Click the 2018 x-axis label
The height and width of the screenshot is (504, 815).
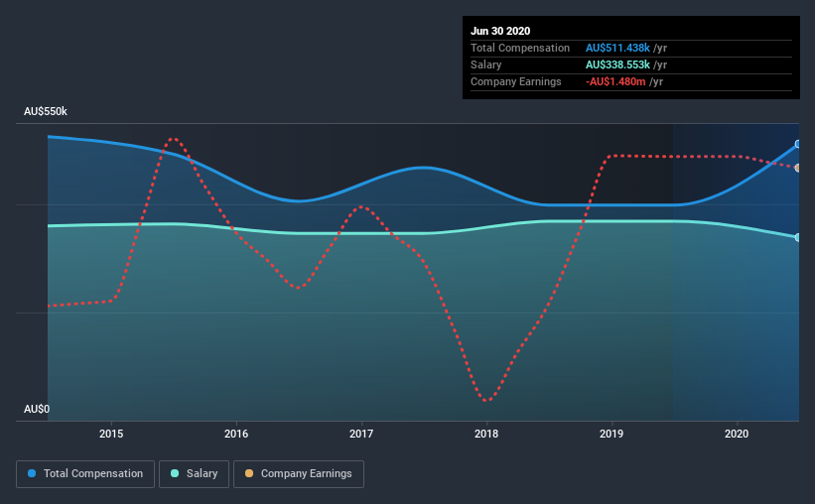(486, 434)
